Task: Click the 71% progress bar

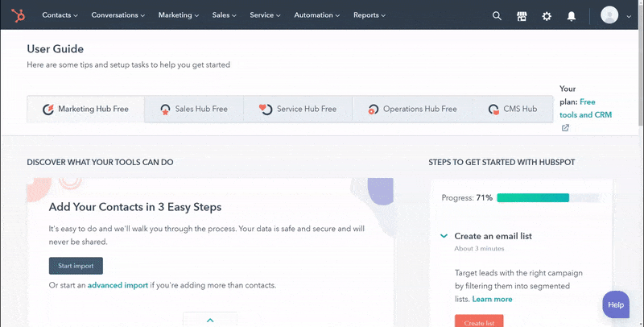Action: (550, 197)
